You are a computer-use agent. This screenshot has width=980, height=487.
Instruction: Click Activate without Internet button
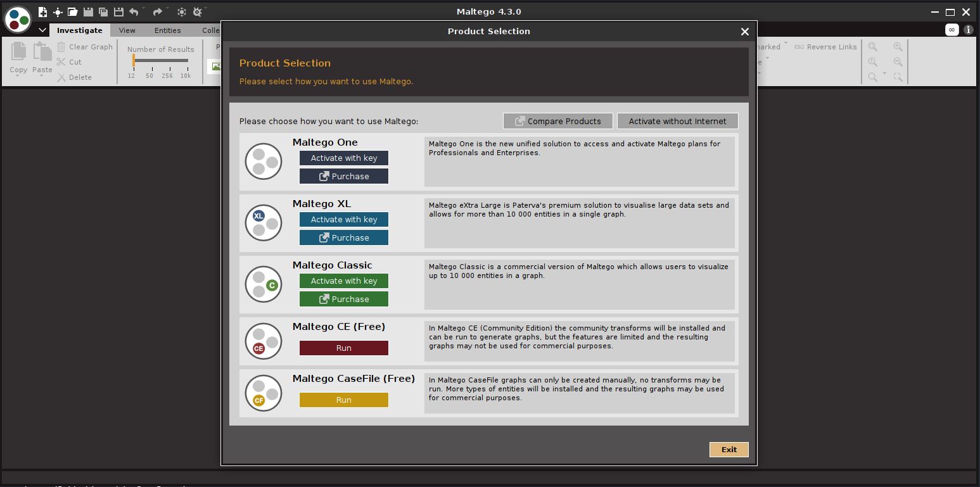tap(678, 121)
